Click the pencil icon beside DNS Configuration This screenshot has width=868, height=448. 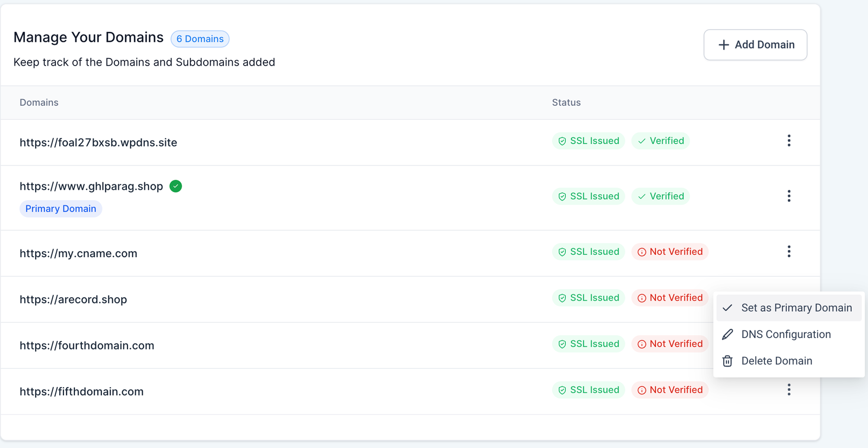727,335
